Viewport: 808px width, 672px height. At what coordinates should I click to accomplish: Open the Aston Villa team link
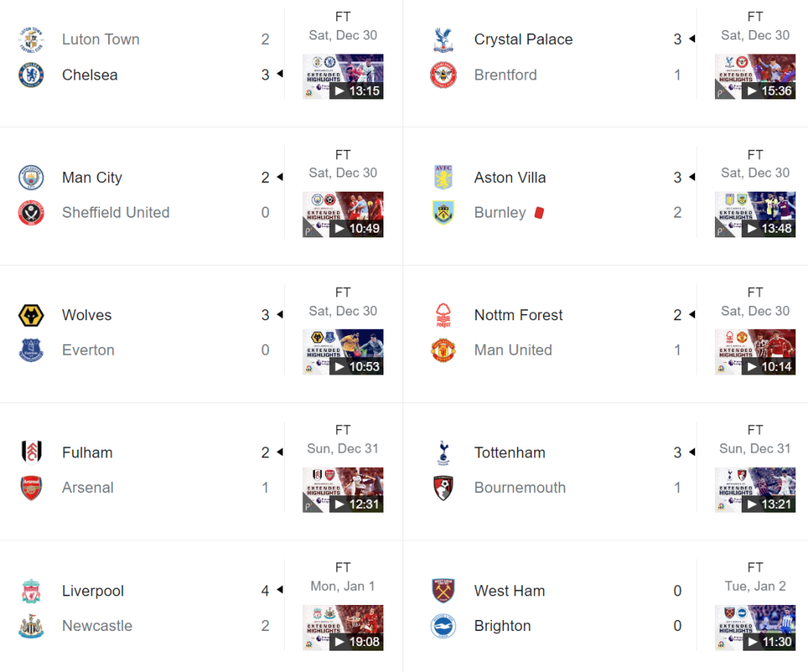coord(510,177)
